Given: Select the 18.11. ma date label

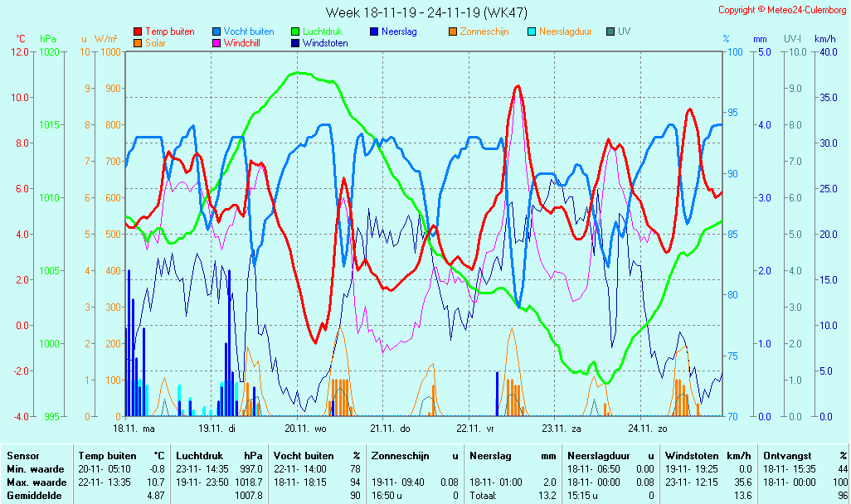Looking at the screenshot, I should (134, 429).
